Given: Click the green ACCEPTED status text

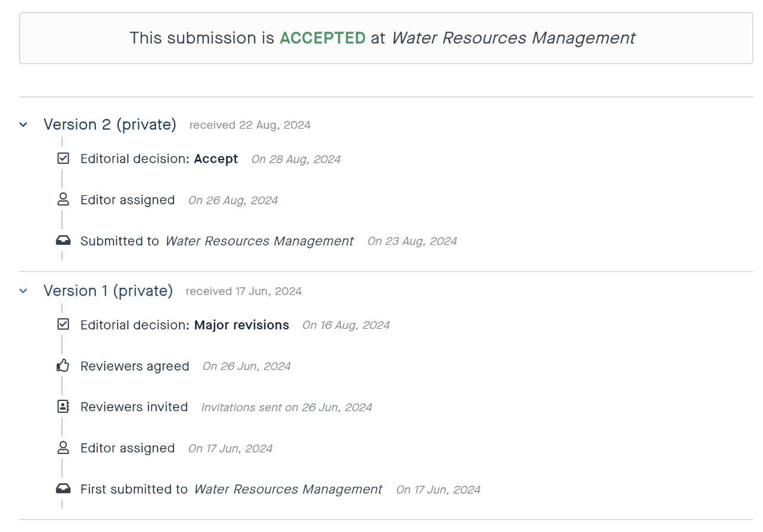Looking at the screenshot, I should click(x=322, y=38).
